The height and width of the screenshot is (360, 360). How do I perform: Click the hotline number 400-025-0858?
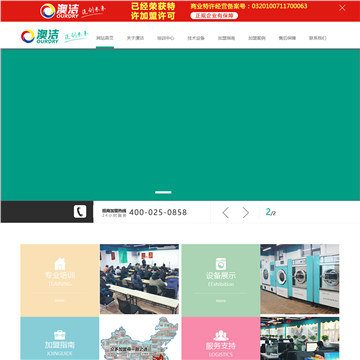(x=158, y=212)
